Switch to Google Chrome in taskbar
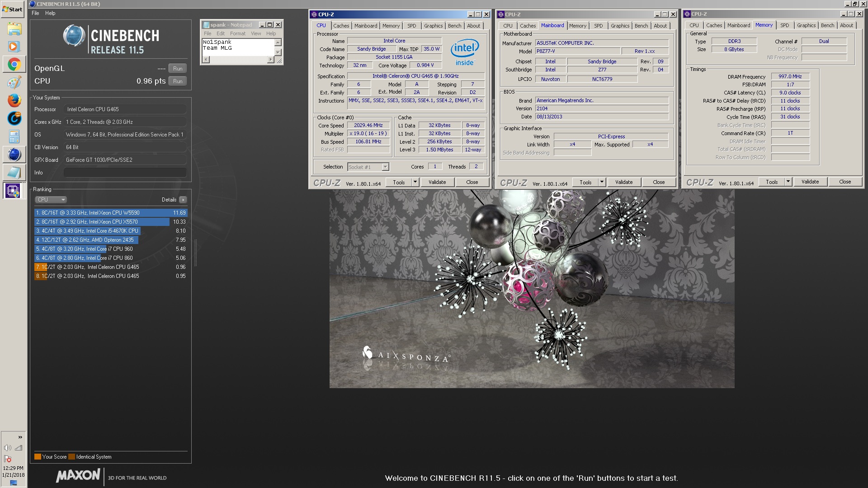Image resolution: width=868 pixels, height=488 pixels. [x=14, y=65]
